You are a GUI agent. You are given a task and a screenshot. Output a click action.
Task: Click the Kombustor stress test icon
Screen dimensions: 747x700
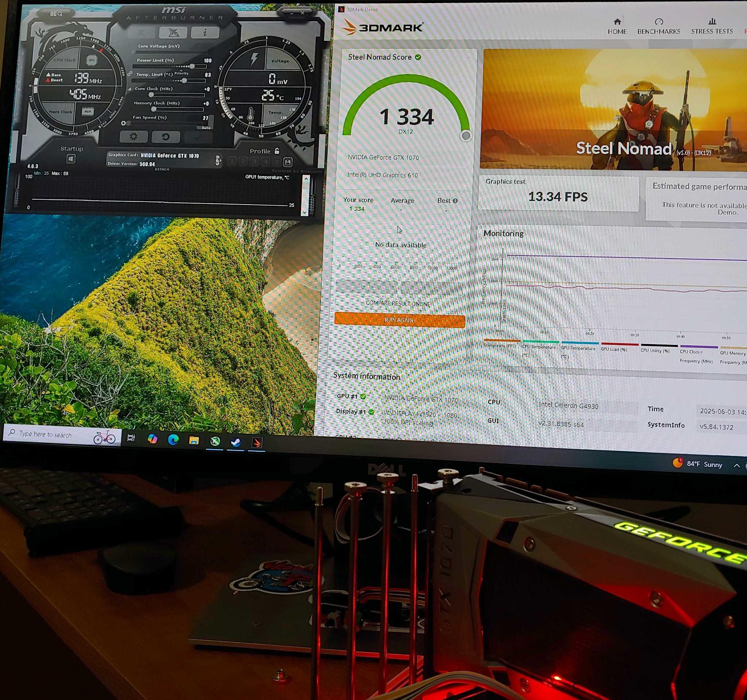173,33
